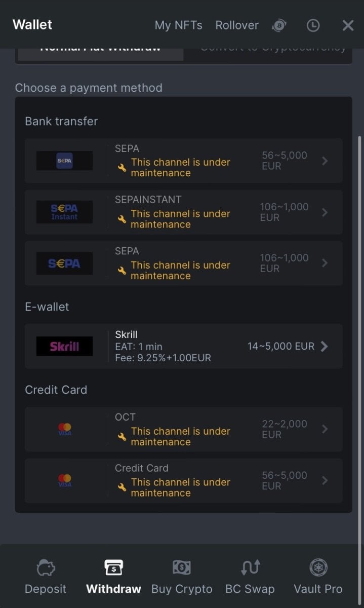Close the Wallet panel
The image size is (364, 608).
point(348,25)
